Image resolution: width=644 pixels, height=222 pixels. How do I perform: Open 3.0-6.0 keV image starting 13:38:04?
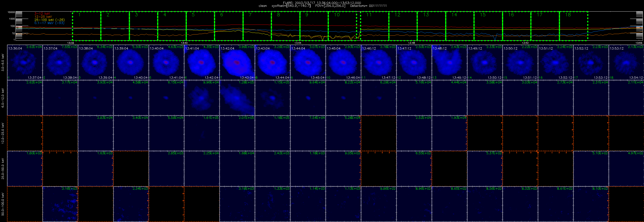click(96, 62)
